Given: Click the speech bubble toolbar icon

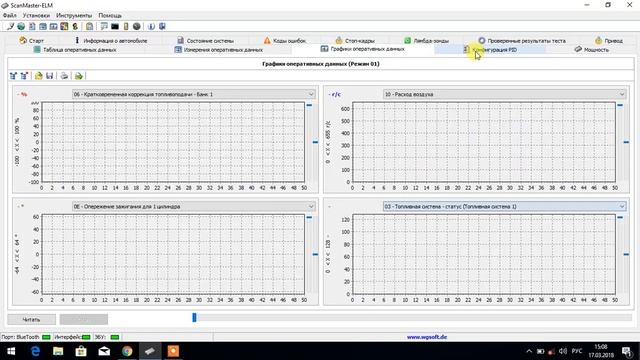Looking at the screenshot, I should 104,27.
